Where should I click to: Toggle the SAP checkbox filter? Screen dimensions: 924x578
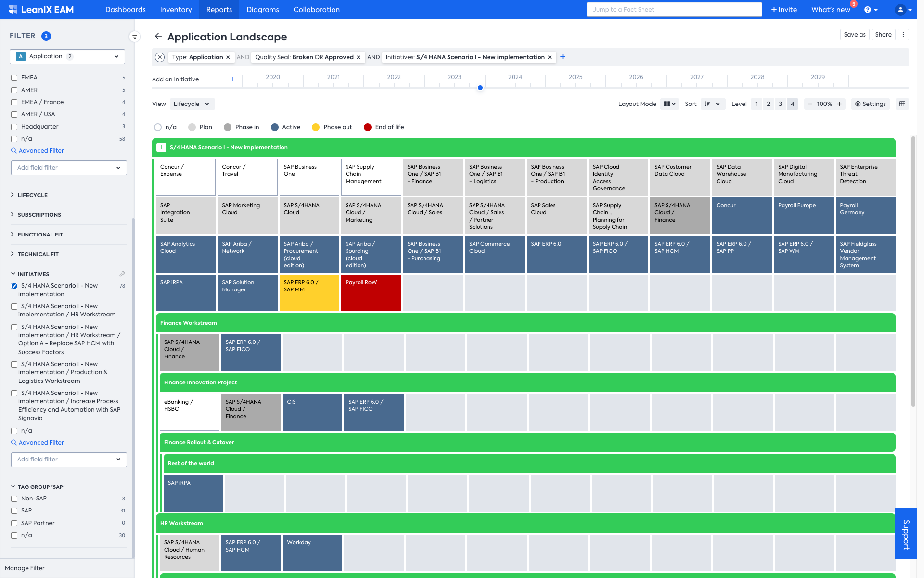pos(14,510)
